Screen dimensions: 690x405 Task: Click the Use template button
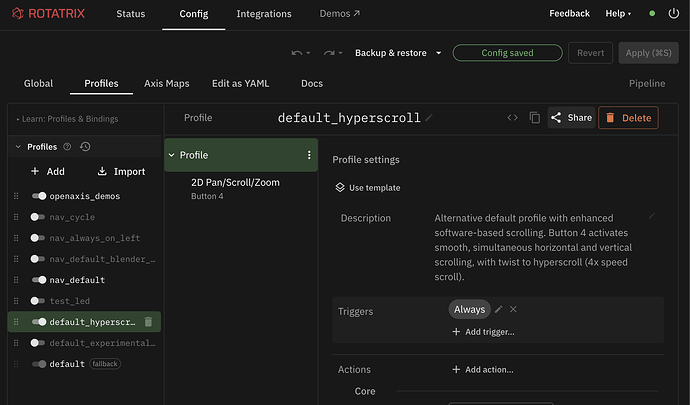tap(368, 188)
